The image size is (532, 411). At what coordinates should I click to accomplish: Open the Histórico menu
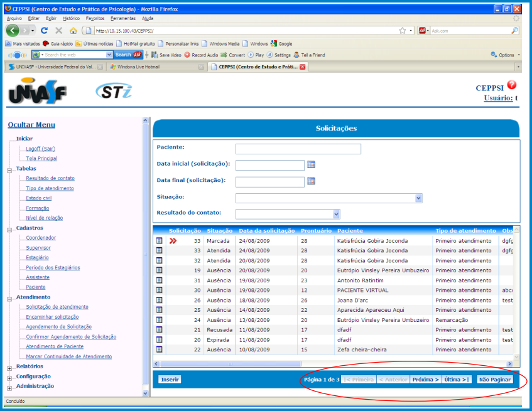click(x=71, y=19)
